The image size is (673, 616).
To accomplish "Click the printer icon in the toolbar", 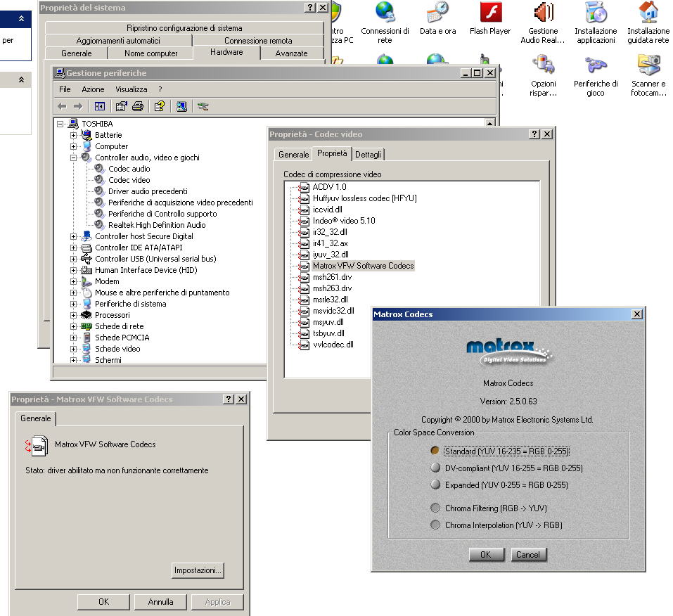I will pos(138,106).
